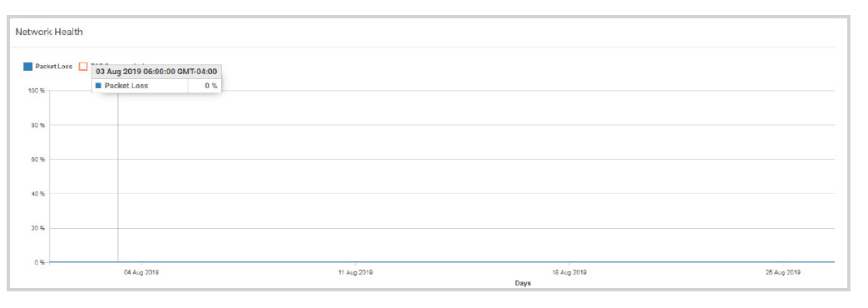Select the 11 Aug 2019 axis label
This screenshot has height=308, width=868.
point(355,272)
